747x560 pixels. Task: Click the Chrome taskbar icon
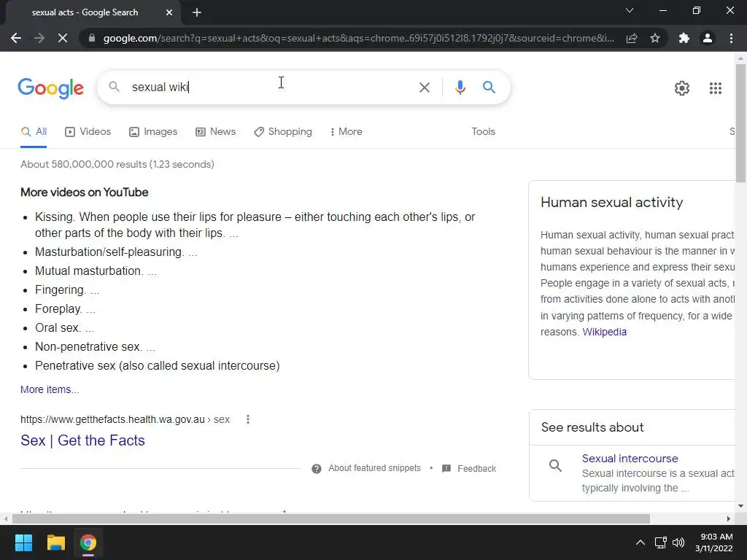coord(88,542)
